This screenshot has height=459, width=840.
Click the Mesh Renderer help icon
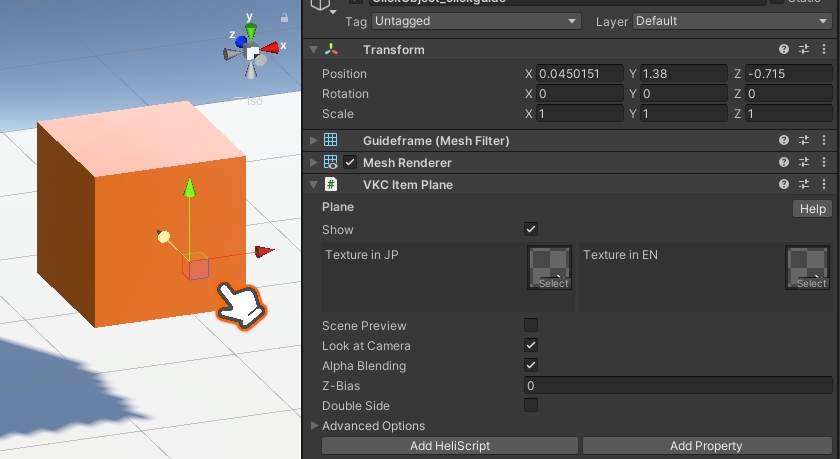coord(785,162)
